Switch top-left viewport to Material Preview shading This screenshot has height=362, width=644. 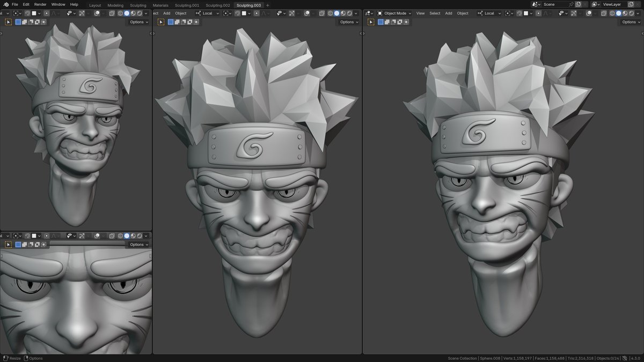pos(133,13)
